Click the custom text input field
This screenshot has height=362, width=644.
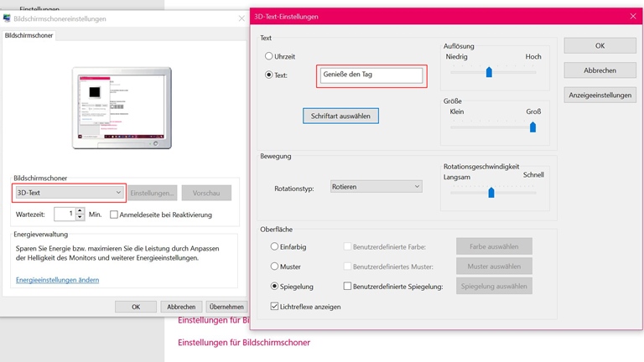(371, 75)
